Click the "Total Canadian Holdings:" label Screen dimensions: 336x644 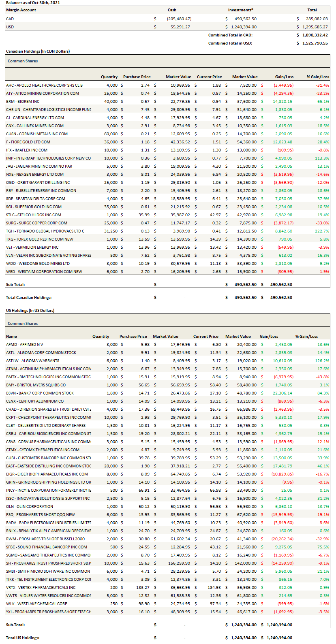(x=29, y=298)
